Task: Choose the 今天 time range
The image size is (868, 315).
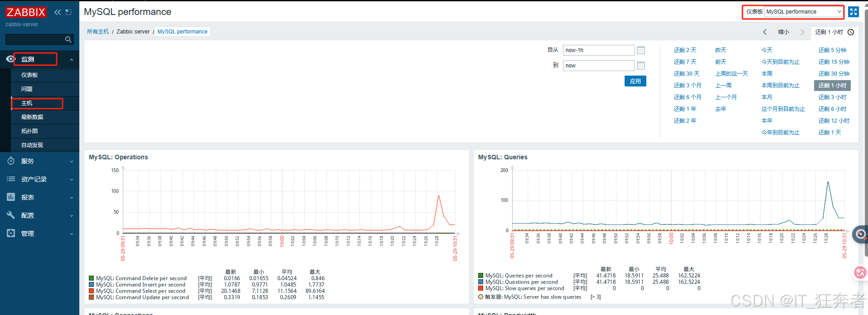Action: point(767,50)
